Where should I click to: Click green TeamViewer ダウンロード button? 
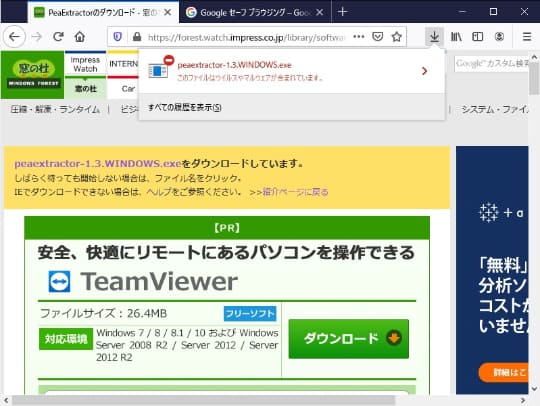pyautogui.click(x=349, y=339)
